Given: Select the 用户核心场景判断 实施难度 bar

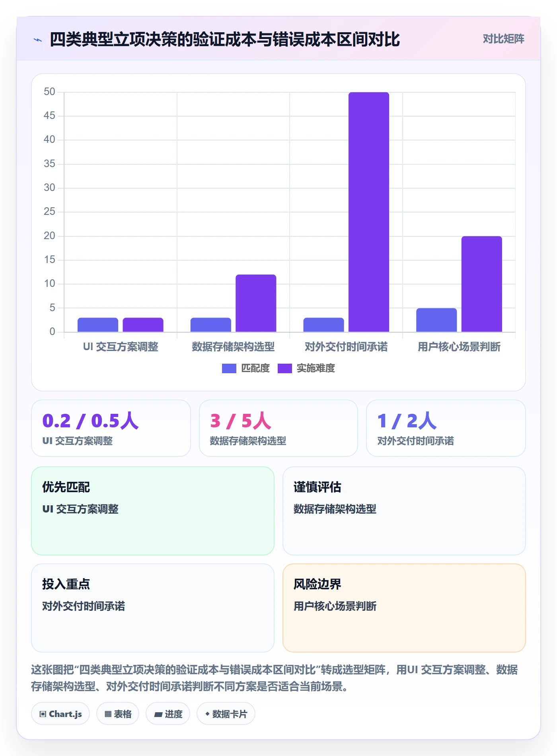Looking at the screenshot, I should coord(482,284).
